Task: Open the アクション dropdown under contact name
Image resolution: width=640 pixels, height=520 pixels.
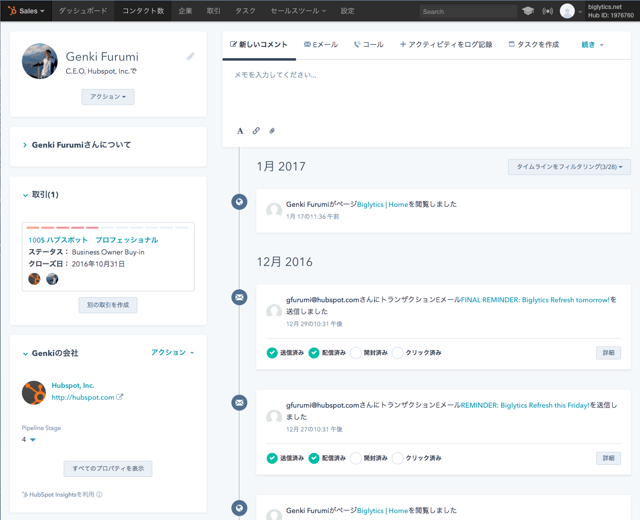Action: (x=108, y=97)
